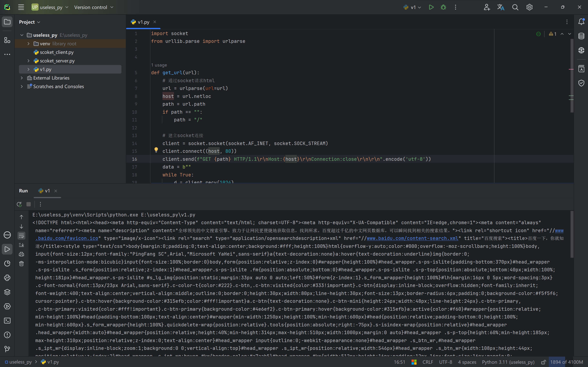Viewport: 588px width, 367px height.
Task: Select the v1.py editor tab
Action: 143,22
